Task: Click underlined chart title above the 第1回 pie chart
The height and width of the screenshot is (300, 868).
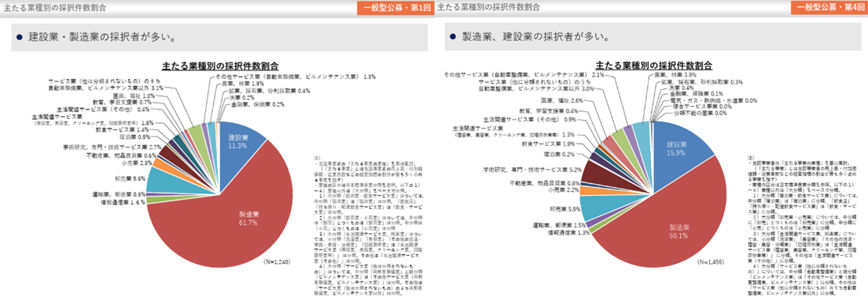Action: [x=220, y=66]
